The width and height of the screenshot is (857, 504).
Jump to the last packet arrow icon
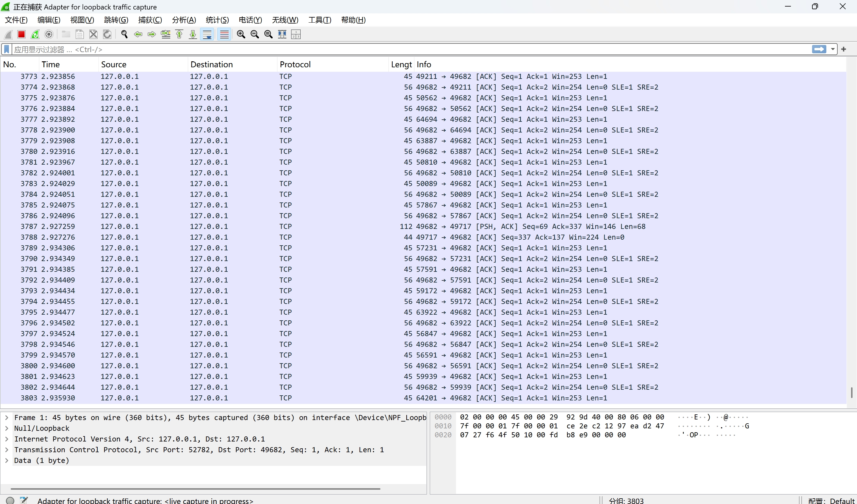193,34
